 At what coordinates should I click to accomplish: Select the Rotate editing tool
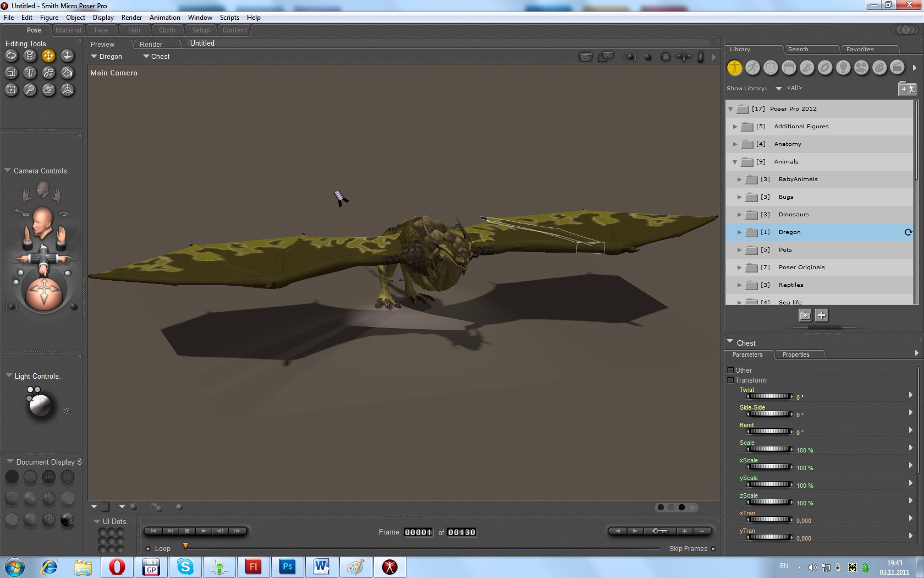pos(12,56)
